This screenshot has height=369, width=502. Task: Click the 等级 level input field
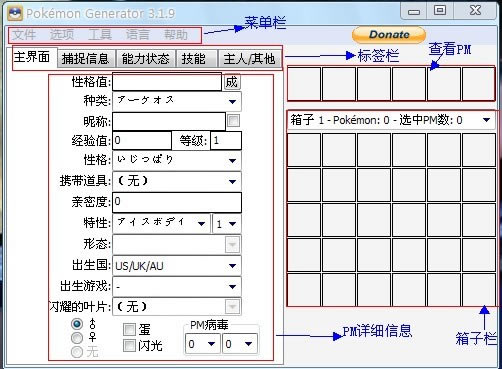pyautogui.click(x=226, y=140)
